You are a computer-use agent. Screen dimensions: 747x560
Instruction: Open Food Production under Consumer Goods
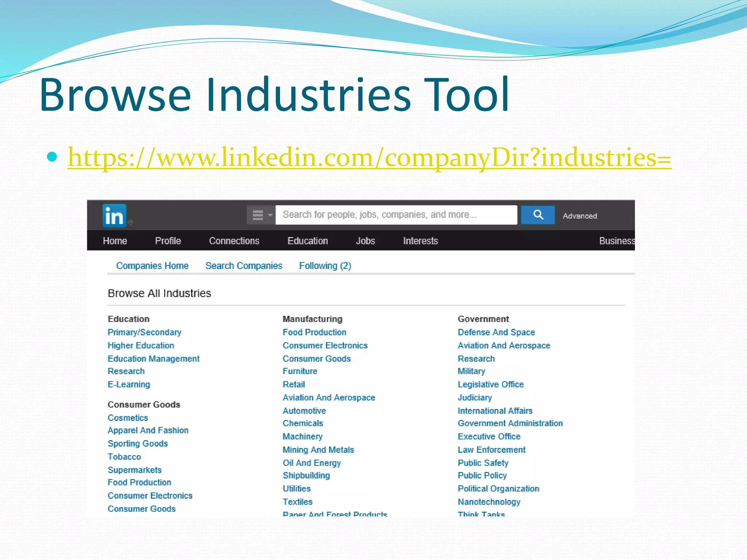coord(139,483)
